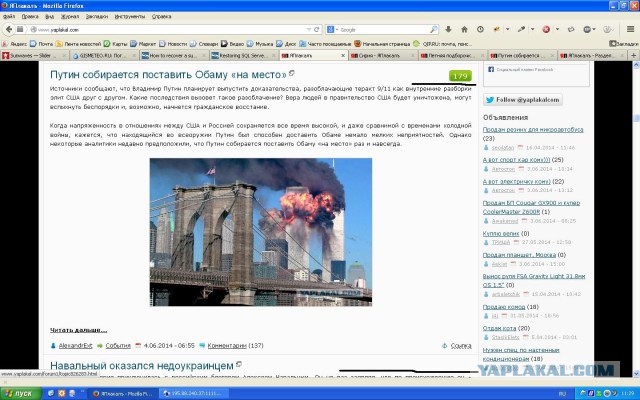This screenshot has width=640, height=400.
Task: Close the active ЯПлакалъ tab
Action: point(343,56)
